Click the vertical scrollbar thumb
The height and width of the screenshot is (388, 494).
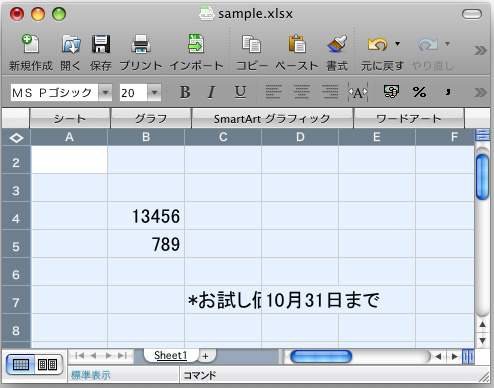tap(482, 177)
